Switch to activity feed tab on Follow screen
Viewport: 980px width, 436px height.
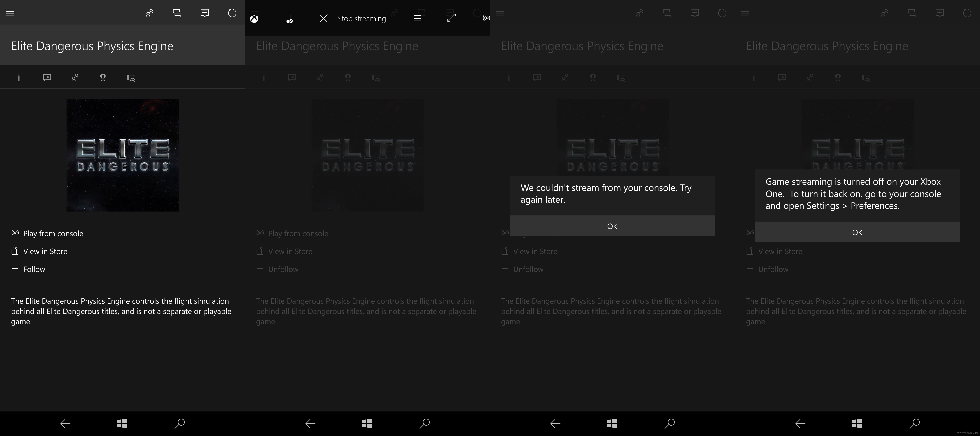[47, 78]
